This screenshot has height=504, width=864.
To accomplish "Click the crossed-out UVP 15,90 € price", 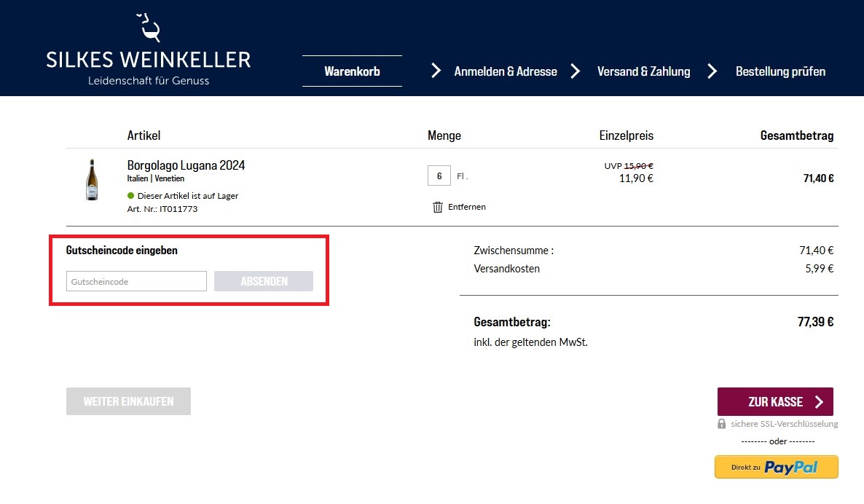I will 629,166.
